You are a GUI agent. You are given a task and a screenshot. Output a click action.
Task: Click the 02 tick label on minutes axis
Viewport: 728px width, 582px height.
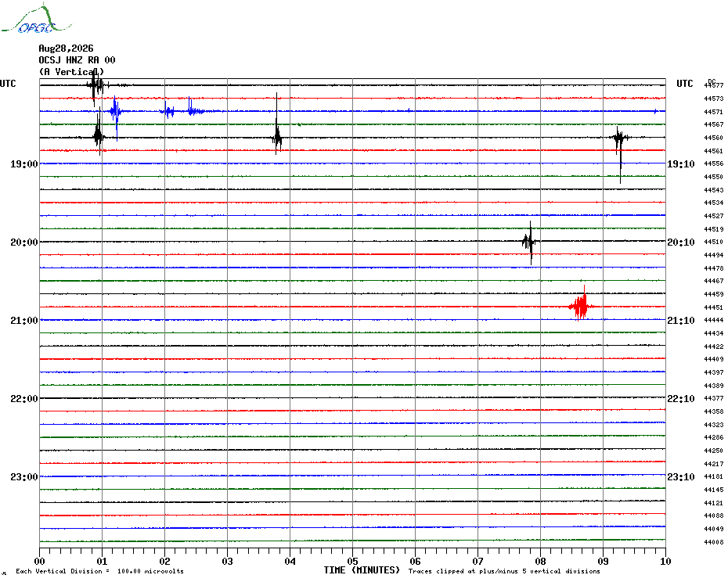pos(165,561)
